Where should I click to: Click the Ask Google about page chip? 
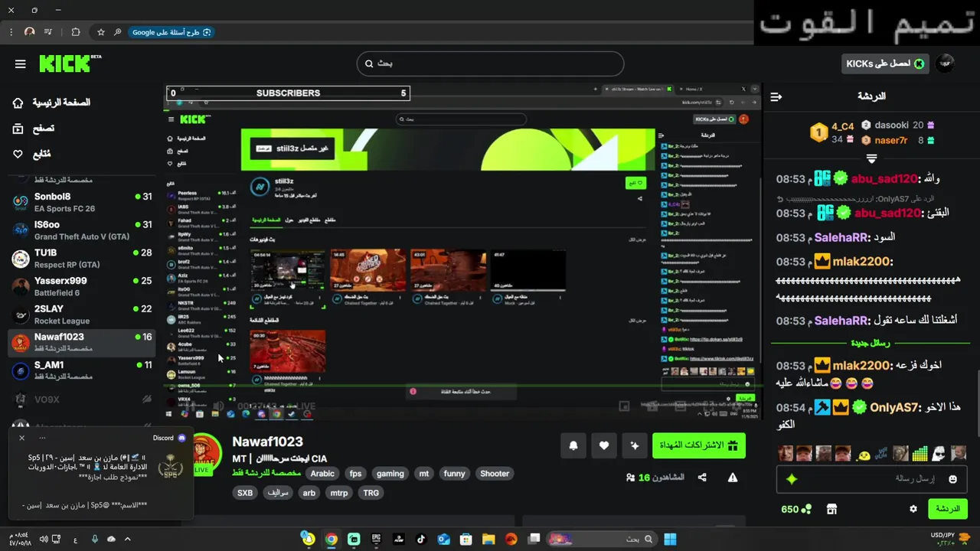click(x=171, y=32)
